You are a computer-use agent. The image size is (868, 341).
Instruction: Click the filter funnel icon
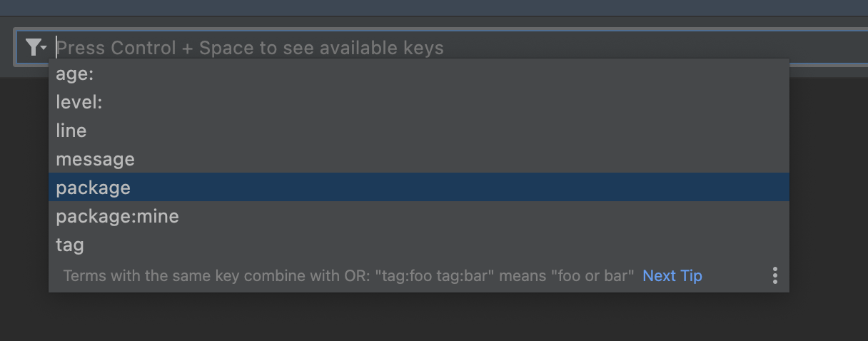[33, 48]
